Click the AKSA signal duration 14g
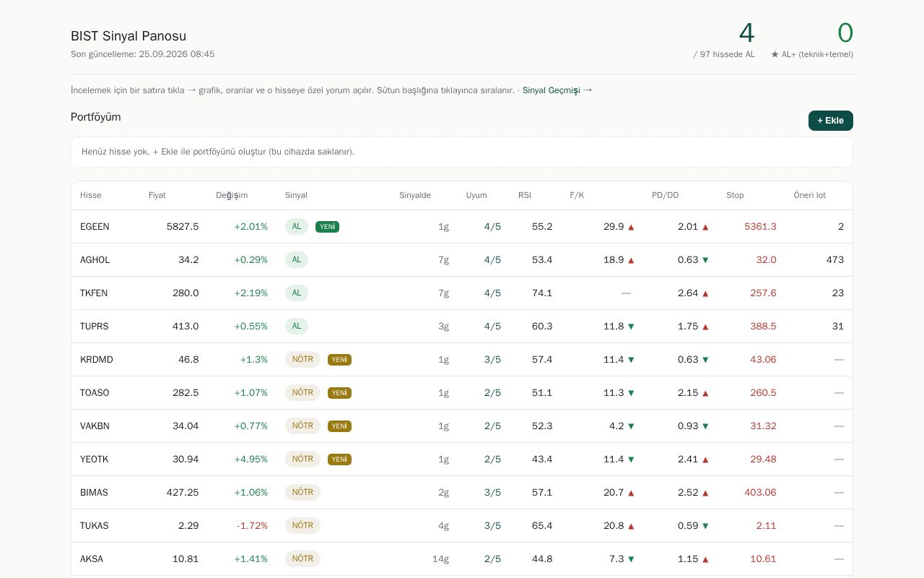 (x=440, y=559)
